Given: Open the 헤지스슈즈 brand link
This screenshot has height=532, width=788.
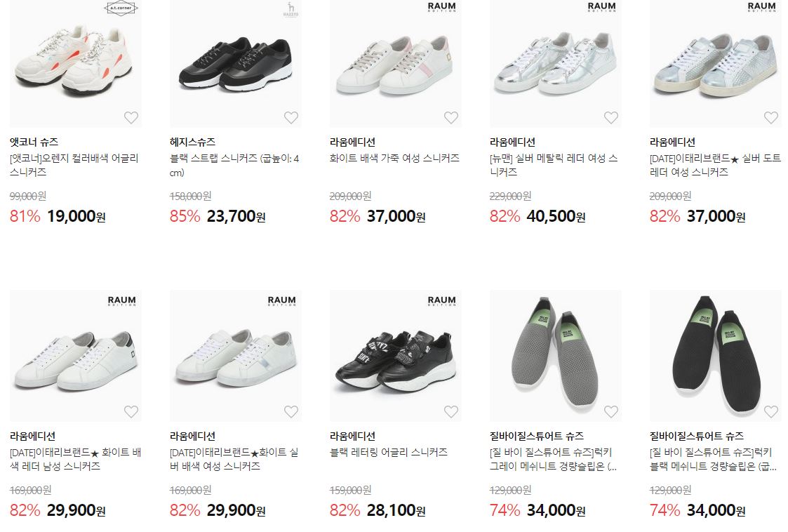Looking at the screenshot, I should [192, 142].
